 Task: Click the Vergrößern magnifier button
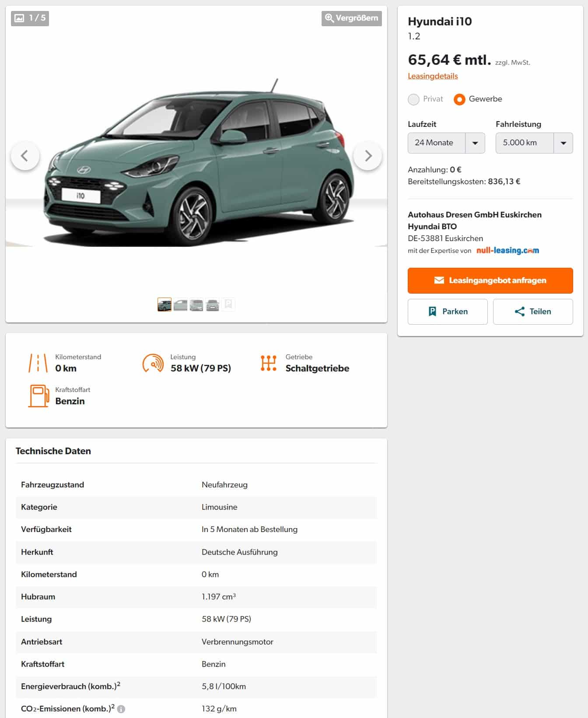pos(351,18)
